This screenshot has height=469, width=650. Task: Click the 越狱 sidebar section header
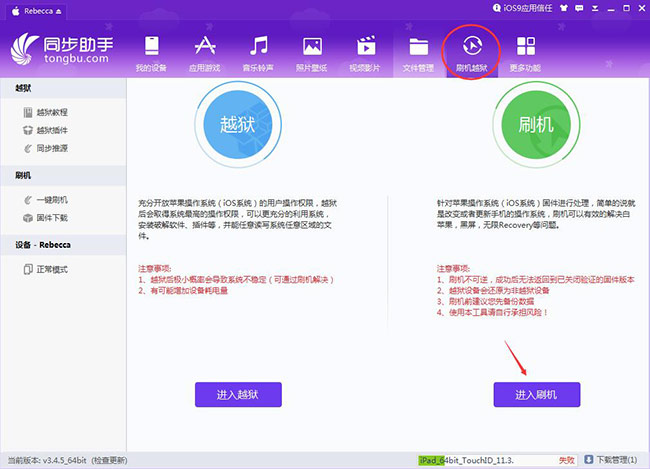(x=63, y=88)
